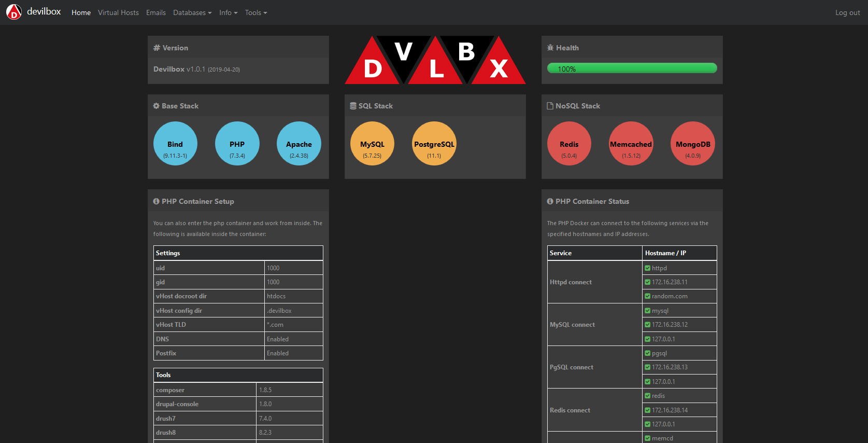Click the Bind service circle
The image size is (868, 443).
click(175, 144)
